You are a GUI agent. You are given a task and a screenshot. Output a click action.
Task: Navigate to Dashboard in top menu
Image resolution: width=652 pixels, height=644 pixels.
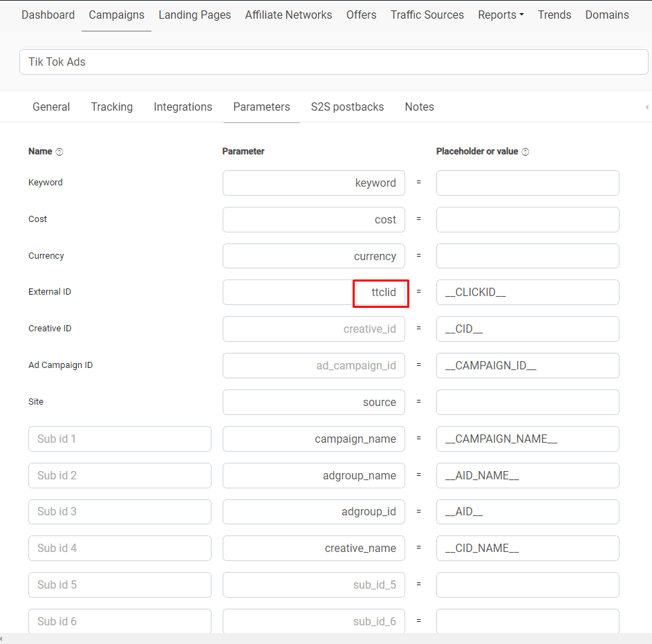[48, 15]
